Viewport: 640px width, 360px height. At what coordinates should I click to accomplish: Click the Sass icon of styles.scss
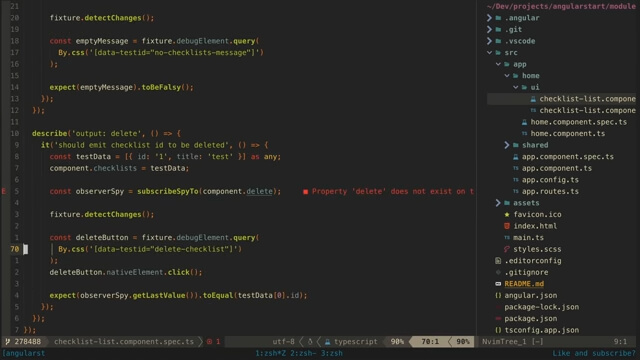pyautogui.click(x=507, y=249)
